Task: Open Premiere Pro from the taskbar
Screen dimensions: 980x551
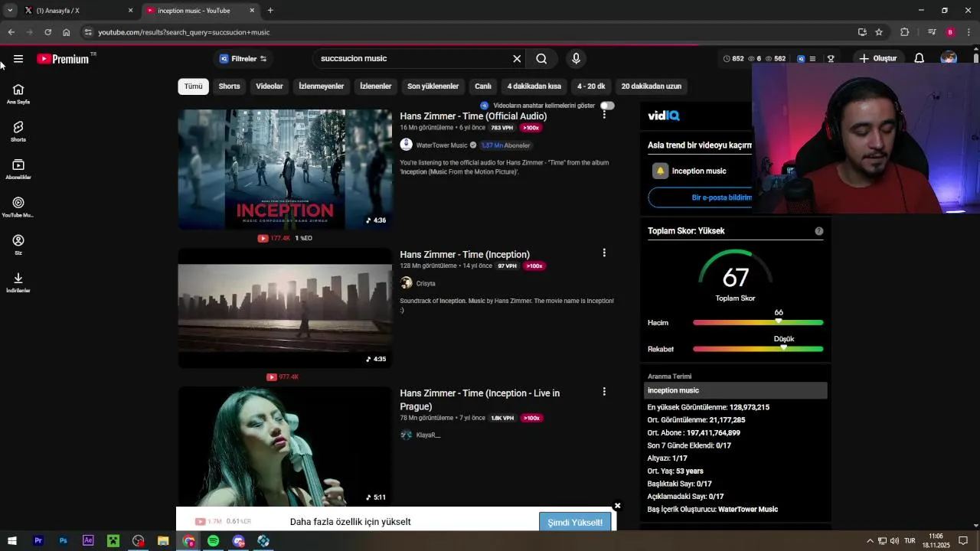Action: coord(38,541)
